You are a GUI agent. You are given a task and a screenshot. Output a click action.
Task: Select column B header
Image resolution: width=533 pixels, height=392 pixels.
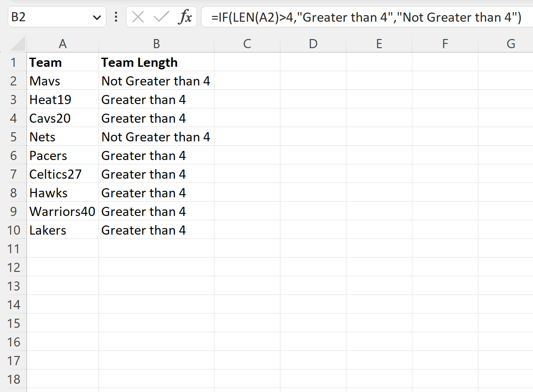[x=156, y=43]
